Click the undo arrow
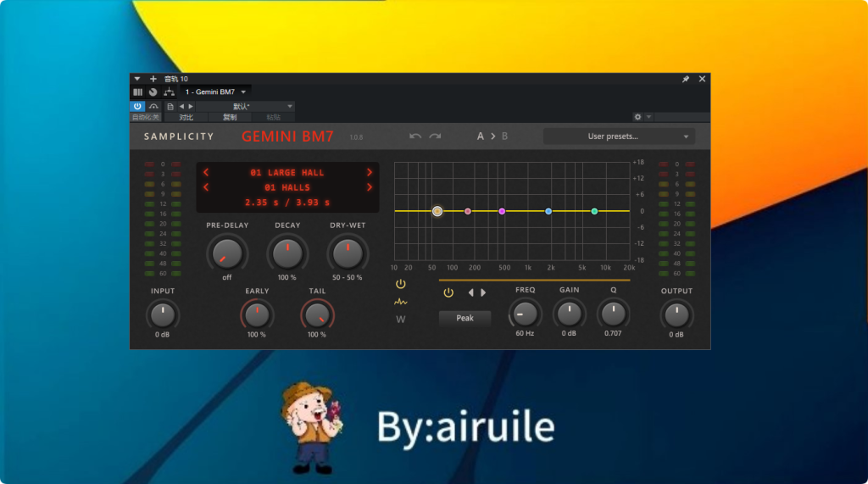This screenshot has height=484, width=868. (x=415, y=136)
